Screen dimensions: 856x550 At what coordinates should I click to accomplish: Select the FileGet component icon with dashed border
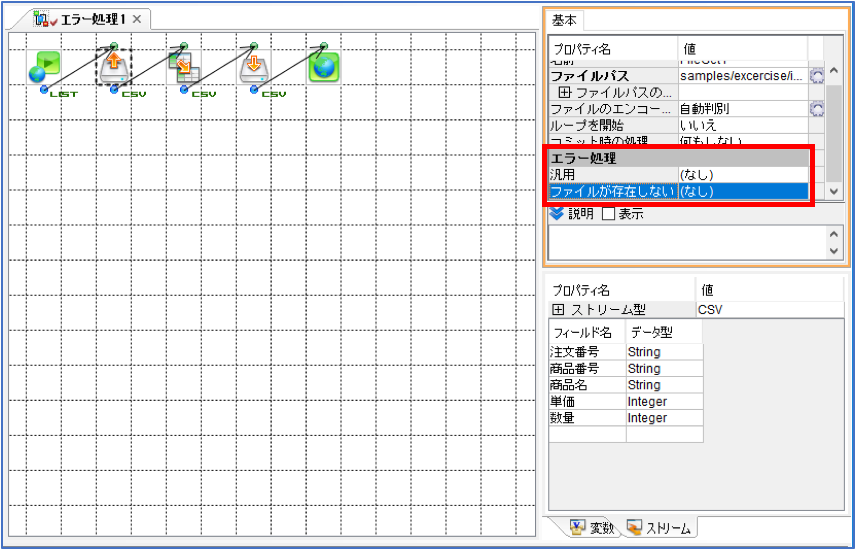(114, 67)
